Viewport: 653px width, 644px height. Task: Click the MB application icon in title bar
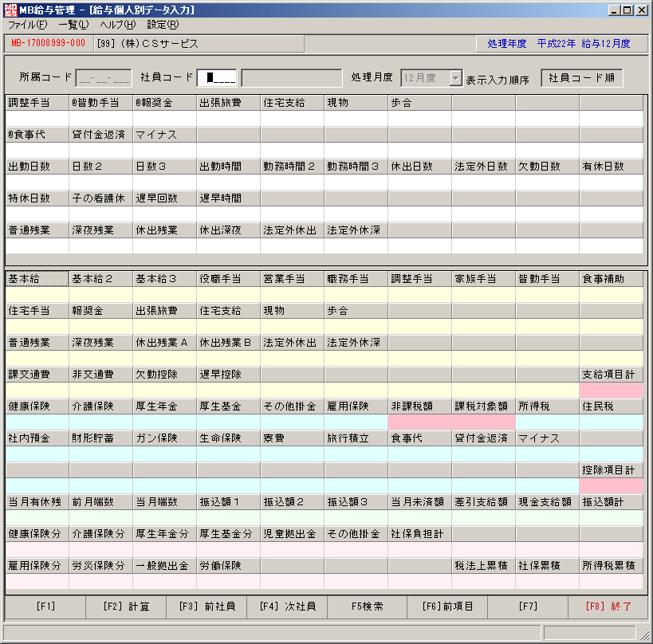point(10,10)
